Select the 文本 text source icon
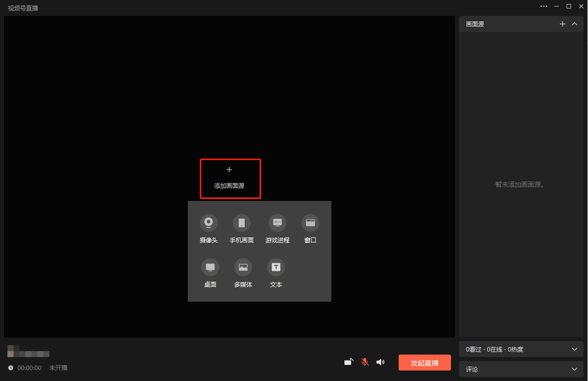Viewport: 588px width, 381px height. [276, 267]
